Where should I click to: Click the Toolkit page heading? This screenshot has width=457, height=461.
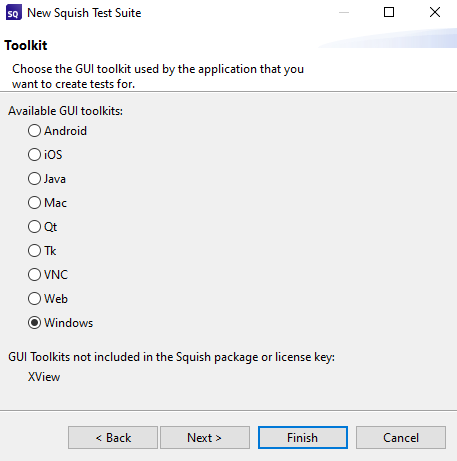click(26, 45)
